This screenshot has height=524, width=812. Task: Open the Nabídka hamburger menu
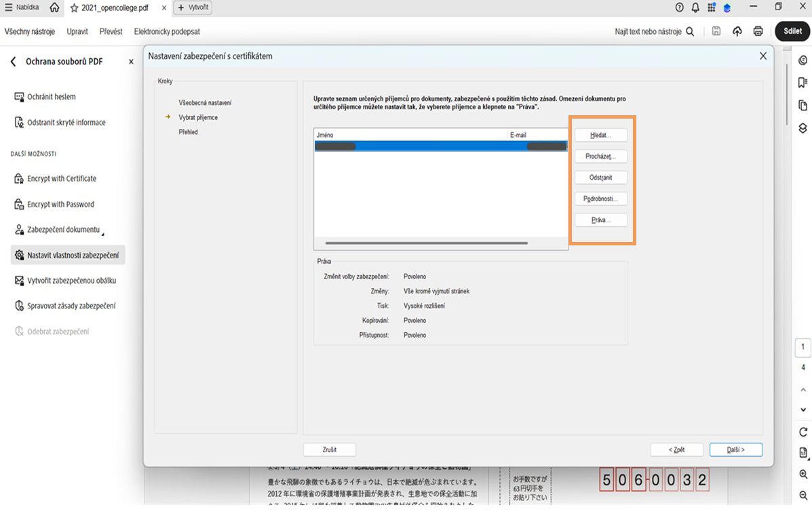(x=22, y=7)
